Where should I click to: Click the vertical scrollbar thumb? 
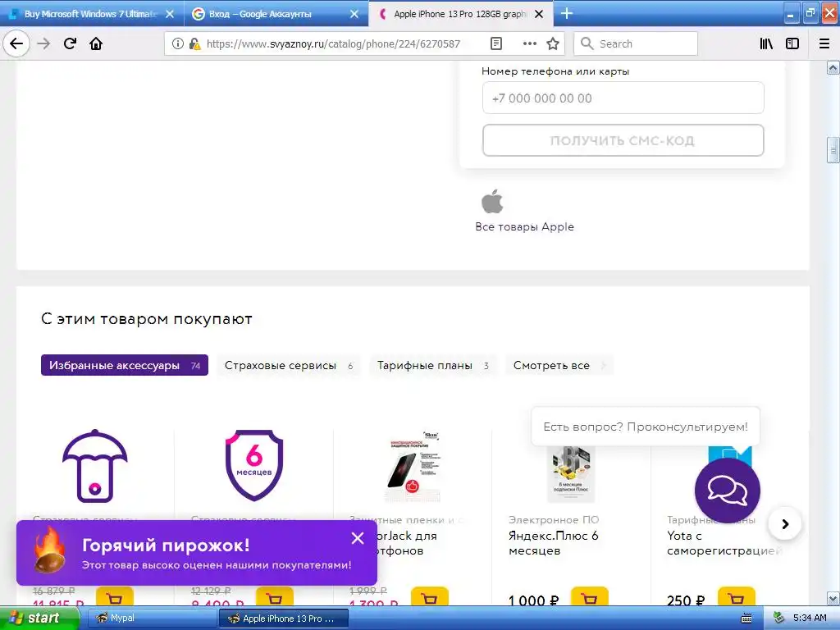pyautogui.click(x=833, y=150)
